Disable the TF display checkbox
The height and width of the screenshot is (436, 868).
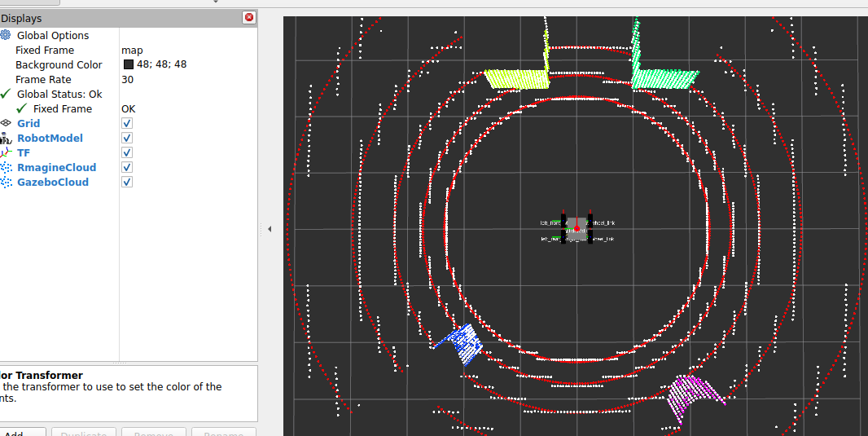tap(127, 152)
